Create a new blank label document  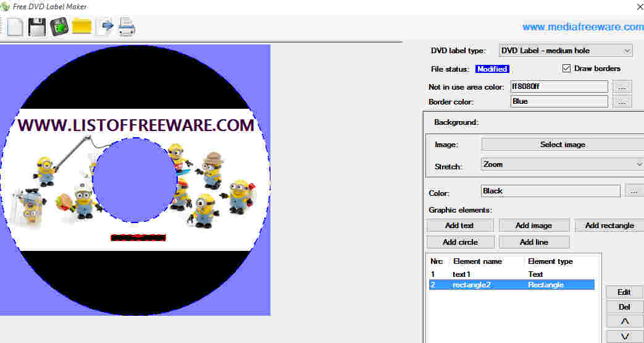(15, 27)
